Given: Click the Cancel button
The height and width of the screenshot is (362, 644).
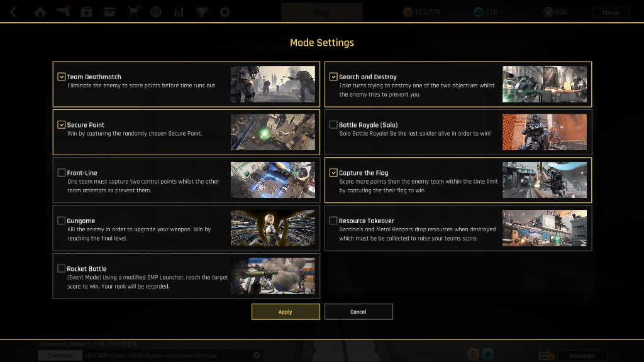Looking at the screenshot, I should 358,312.
